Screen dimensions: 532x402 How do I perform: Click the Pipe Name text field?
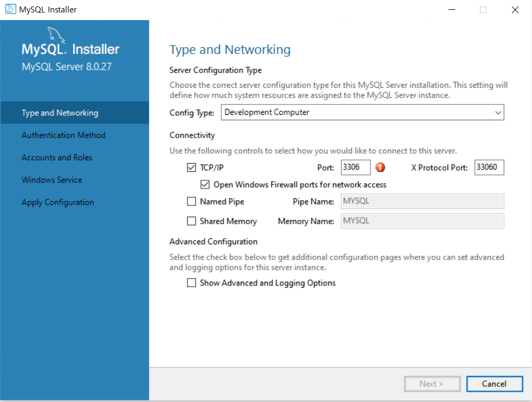(422, 202)
